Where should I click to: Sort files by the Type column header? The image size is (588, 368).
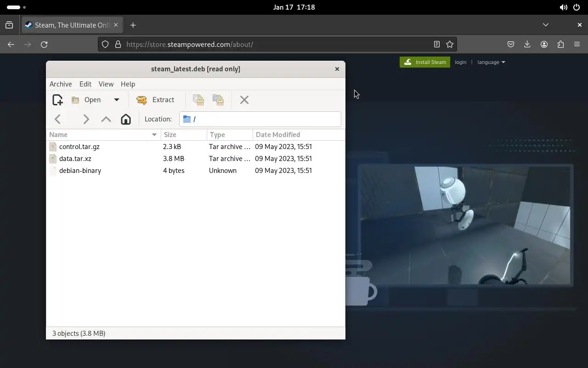(230, 135)
